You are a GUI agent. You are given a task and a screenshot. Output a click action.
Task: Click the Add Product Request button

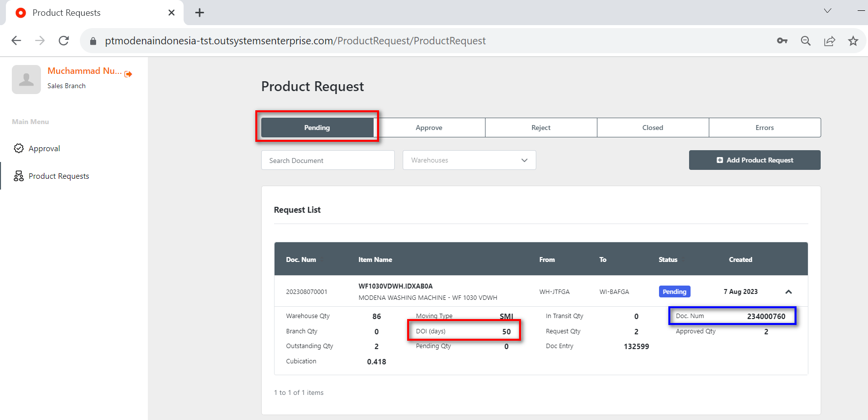[755, 161]
